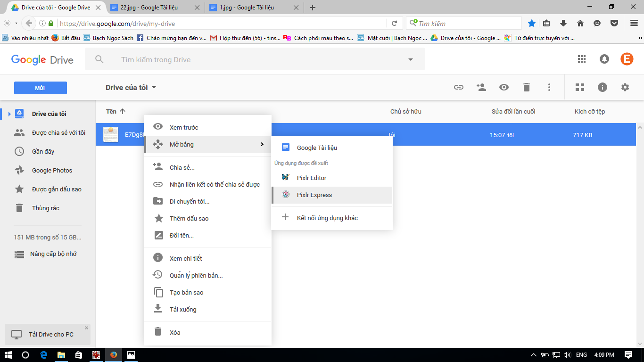Expand Drive của tôi sidebar tree arrow
The image size is (644, 362).
[9, 114]
